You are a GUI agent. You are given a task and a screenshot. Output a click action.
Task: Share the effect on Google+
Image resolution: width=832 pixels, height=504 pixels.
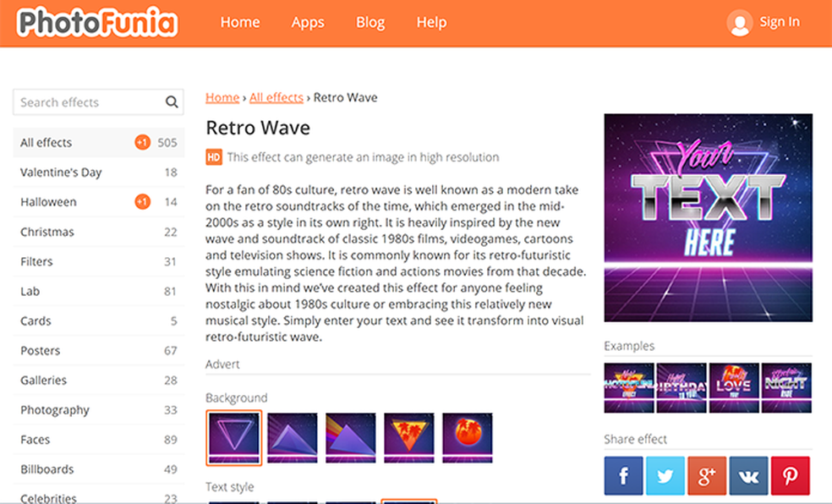(707, 474)
